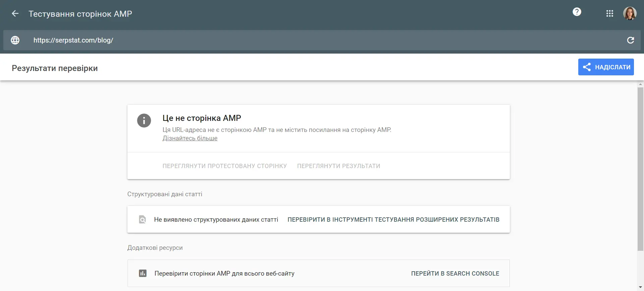Viewport: 644px width, 291px height.
Task: Click the Структуровані дані статті label
Action: pyautogui.click(x=165, y=194)
